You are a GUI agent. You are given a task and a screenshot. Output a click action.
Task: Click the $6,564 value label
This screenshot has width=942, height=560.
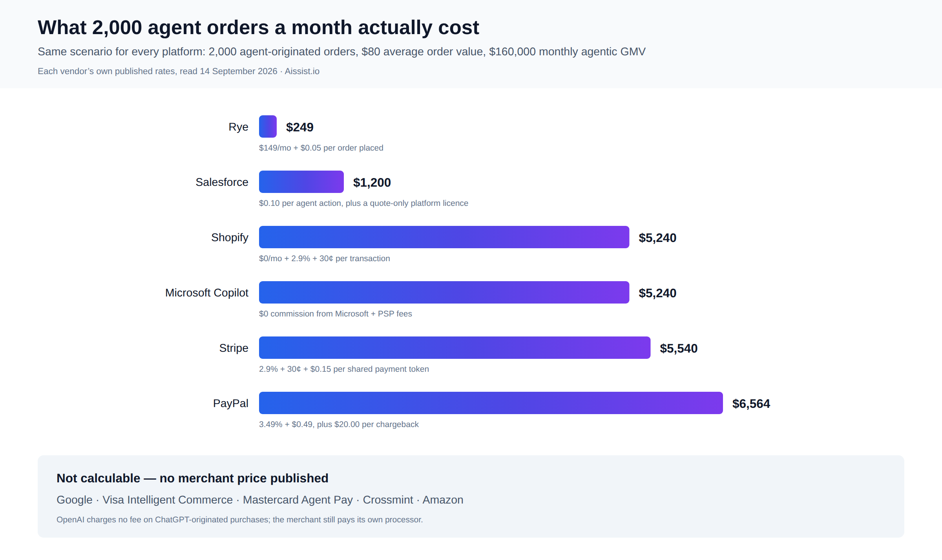[751, 404]
